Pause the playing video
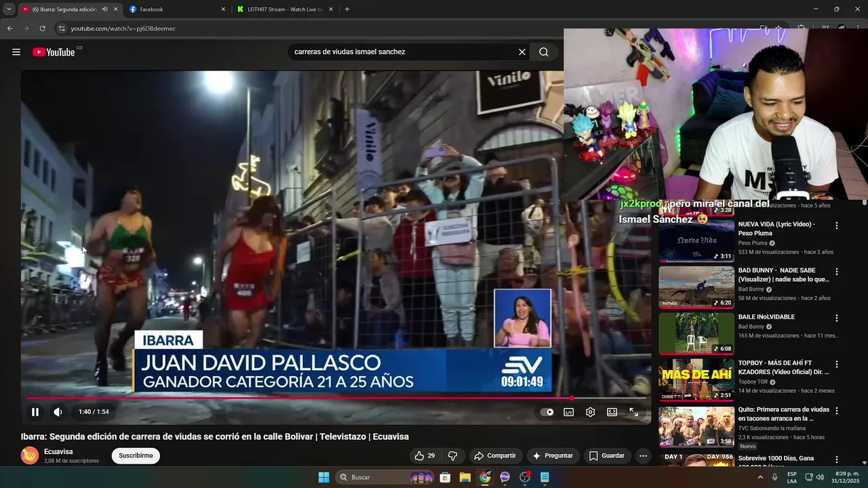Image resolution: width=868 pixels, height=488 pixels. click(x=35, y=412)
